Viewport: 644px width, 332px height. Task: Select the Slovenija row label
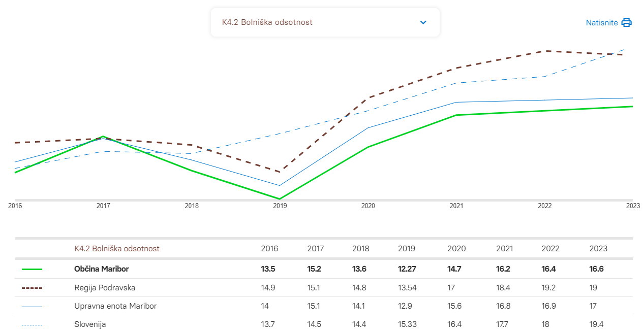[90, 324]
